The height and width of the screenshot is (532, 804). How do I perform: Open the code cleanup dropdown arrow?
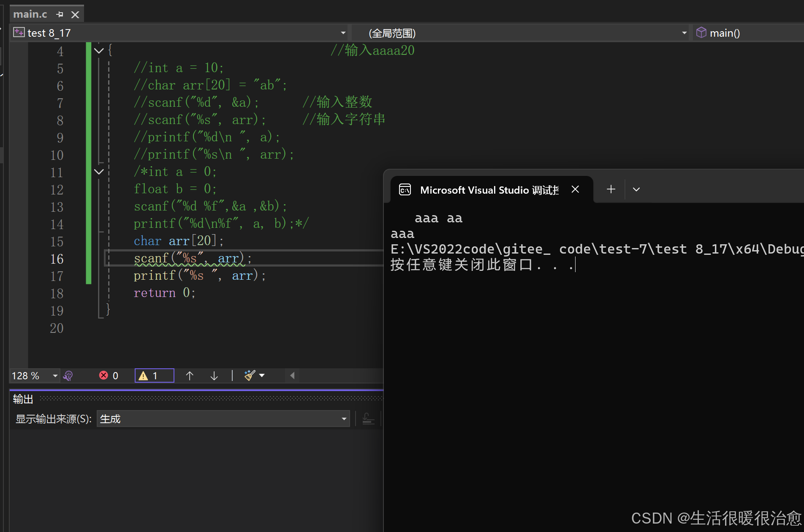[262, 375]
